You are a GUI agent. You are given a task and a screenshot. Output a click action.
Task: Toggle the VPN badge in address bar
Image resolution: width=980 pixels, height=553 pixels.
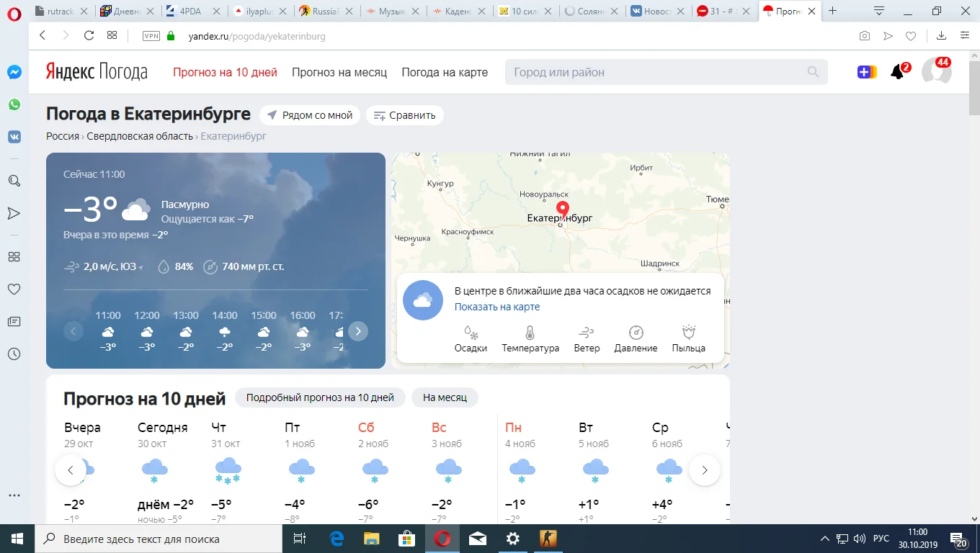(151, 36)
